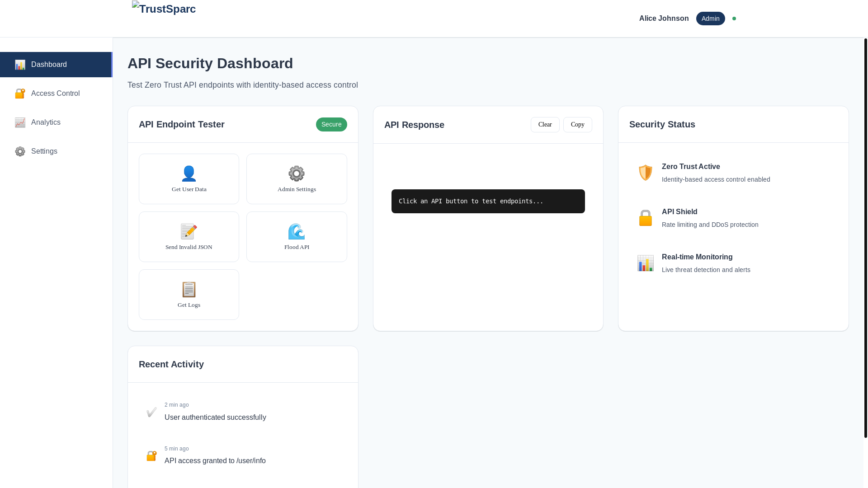
Task: Open Access Control in the sidebar
Action: pos(56,94)
